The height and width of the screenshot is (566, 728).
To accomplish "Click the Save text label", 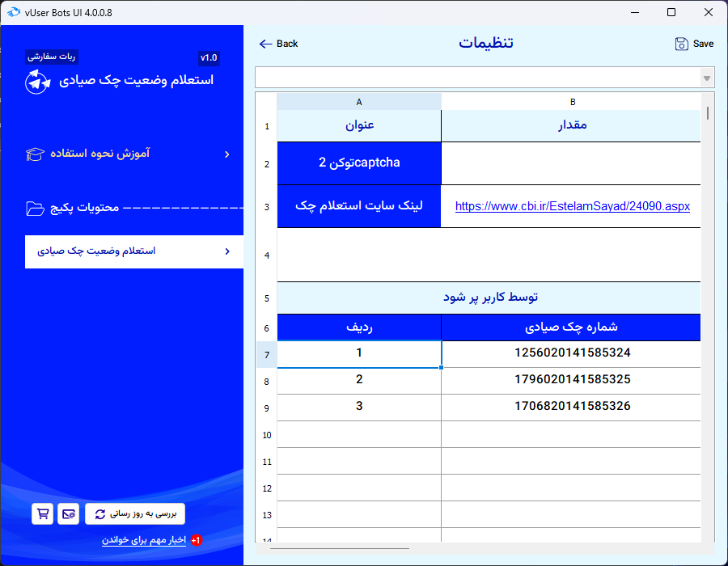I will tap(703, 44).
